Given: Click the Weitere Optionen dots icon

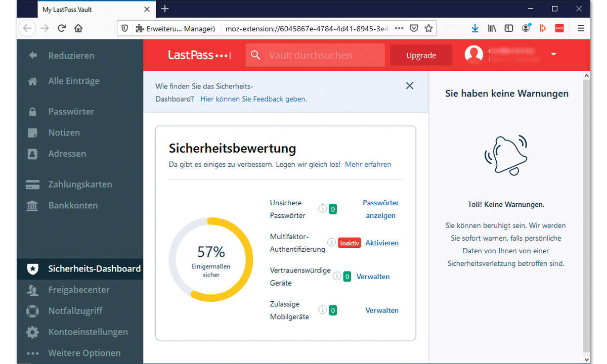Looking at the screenshot, I should pos(32,353).
